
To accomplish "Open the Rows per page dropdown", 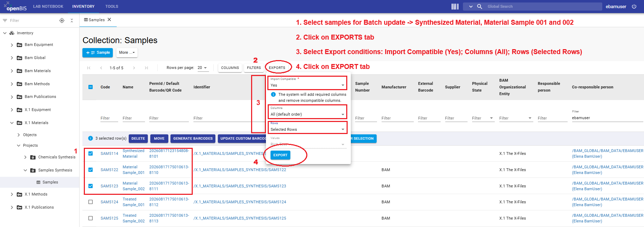I will coord(203,68).
